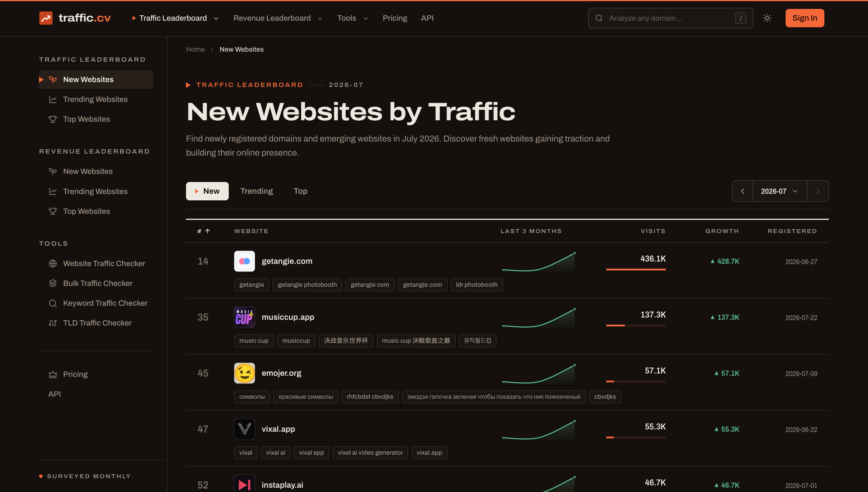Viewport: 868px width, 492px height.
Task: Open the 2026-07 month dropdown
Action: pos(780,191)
